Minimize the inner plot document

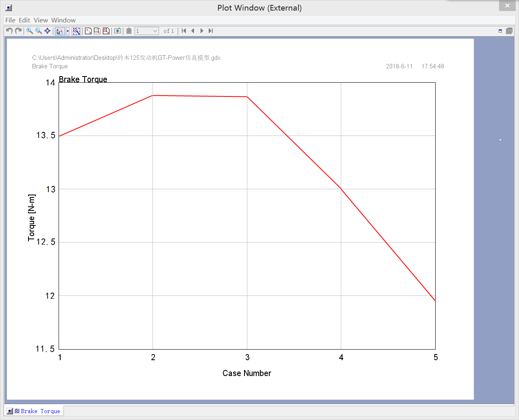pyautogui.click(x=500, y=31)
